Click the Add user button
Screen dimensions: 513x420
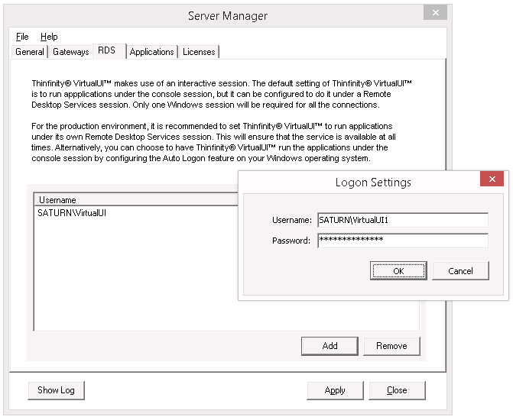(x=330, y=346)
